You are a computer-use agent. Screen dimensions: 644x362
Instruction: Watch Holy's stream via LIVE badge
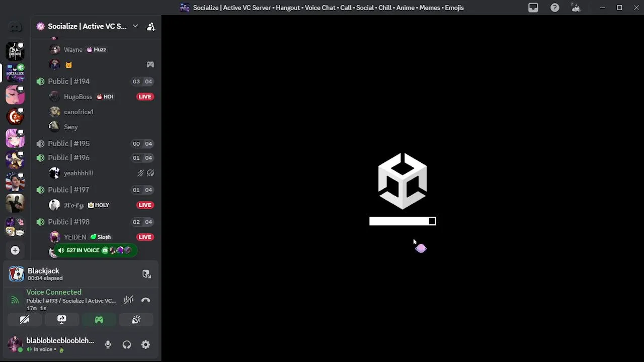tap(145, 205)
